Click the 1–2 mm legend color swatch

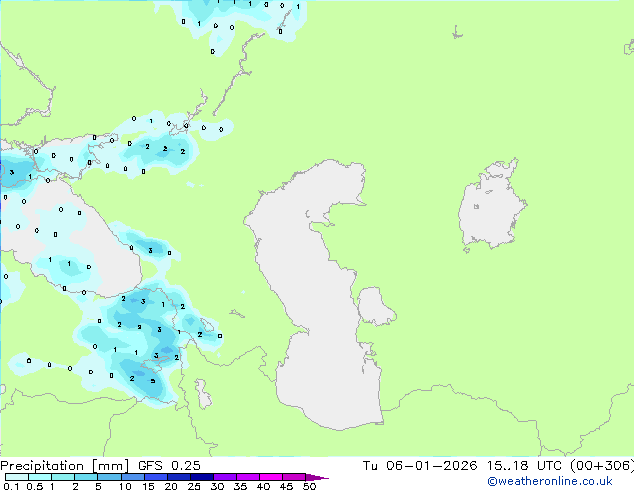point(63,477)
